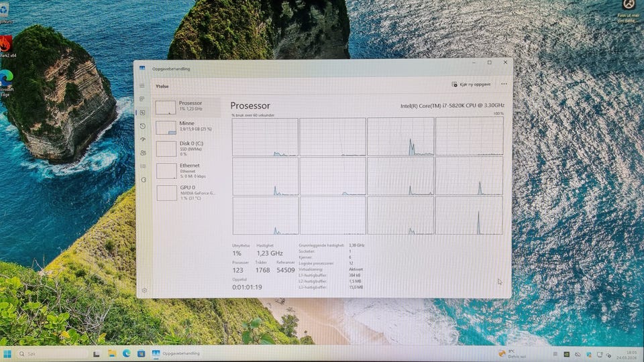This screenshot has height=362, width=644.
Task: Go to the Users page icon
Action: (143, 153)
